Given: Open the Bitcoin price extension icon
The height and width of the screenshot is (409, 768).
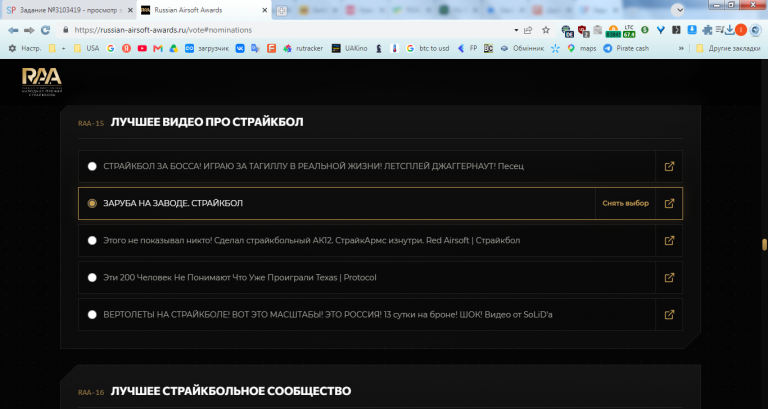Looking at the screenshot, I should (x=613, y=31).
